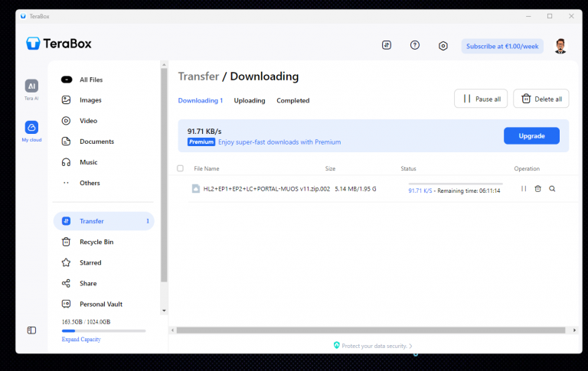Click the storage usage bar

(103, 331)
